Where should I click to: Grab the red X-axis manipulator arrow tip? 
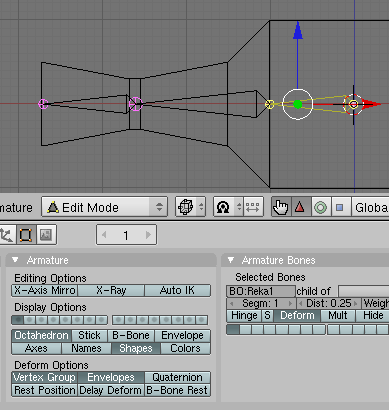click(x=372, y=104)
